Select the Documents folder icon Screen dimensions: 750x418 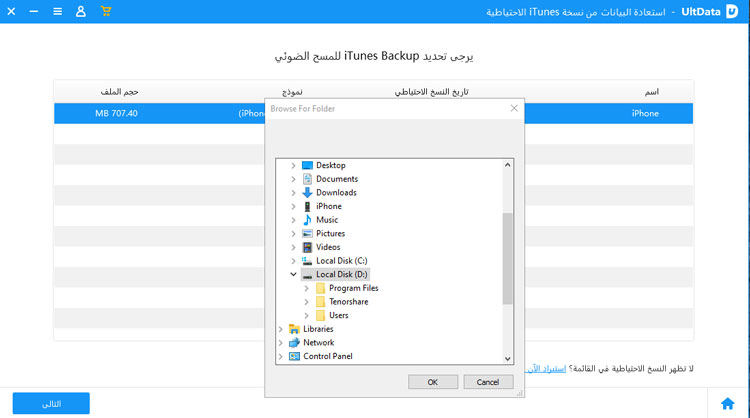tap(307, 179)
